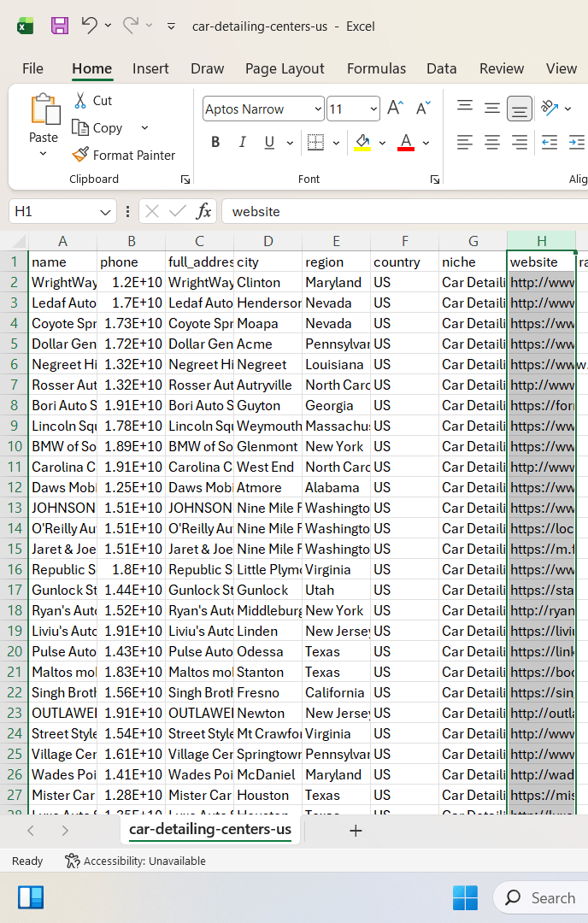588x923 pixels.
Task: Open the text Orientation options
Action: pyautogui.click(x=550, y=108)
